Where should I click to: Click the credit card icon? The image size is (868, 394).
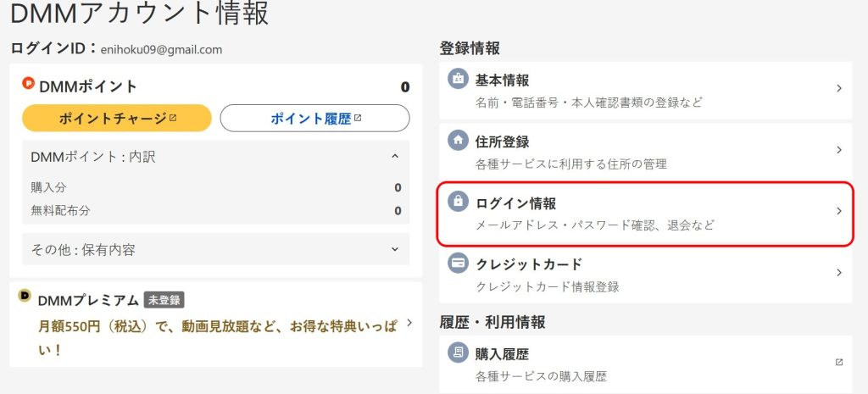coord(458,263)
